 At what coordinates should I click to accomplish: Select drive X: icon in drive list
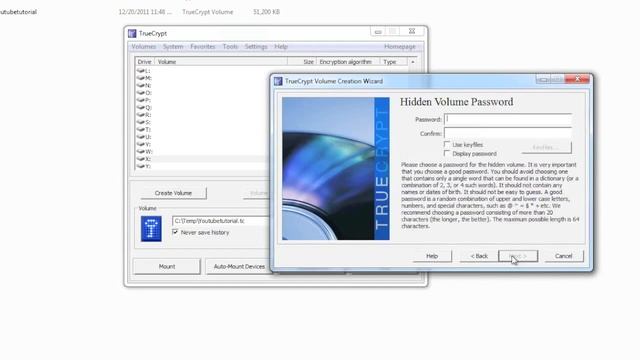click(141, 159)
